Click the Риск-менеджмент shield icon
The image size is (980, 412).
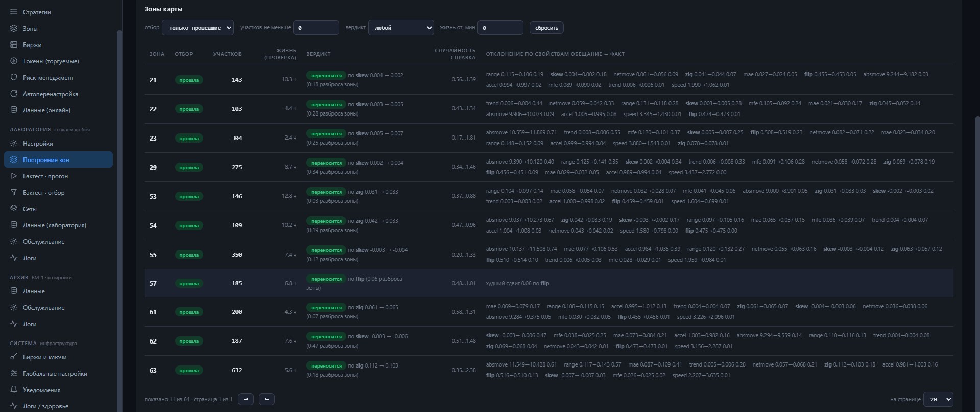pyautogui.click(x=14, y=77)
